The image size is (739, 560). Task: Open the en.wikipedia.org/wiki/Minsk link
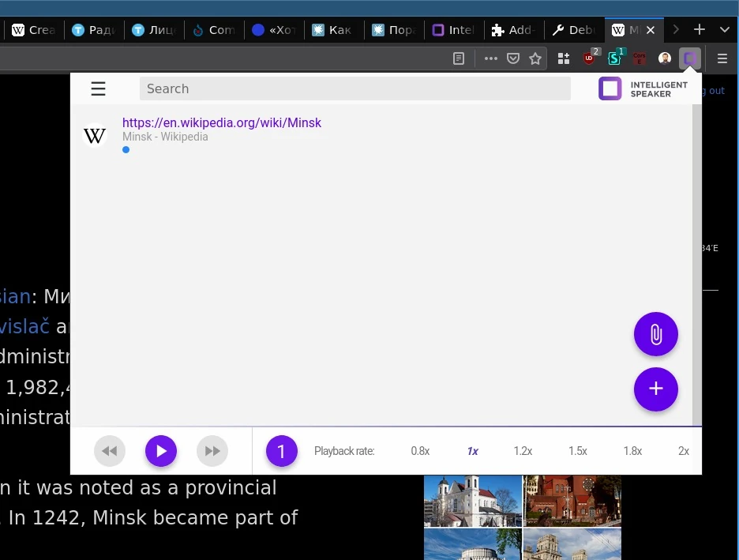222,122
